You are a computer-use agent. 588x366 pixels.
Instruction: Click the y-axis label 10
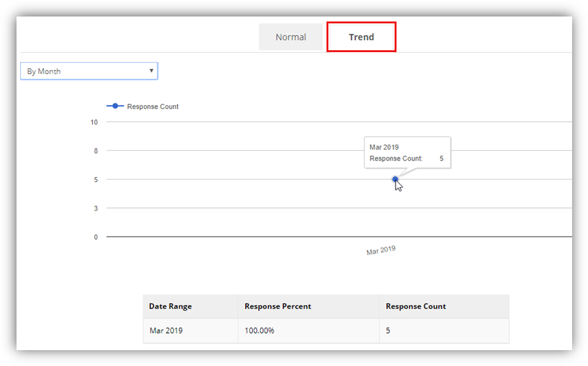94,122
